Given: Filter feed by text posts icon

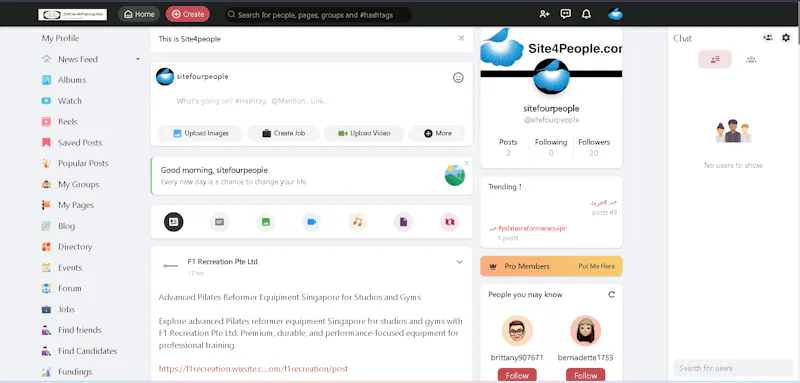Looking at the screenshot, I should tap(219, 222).
